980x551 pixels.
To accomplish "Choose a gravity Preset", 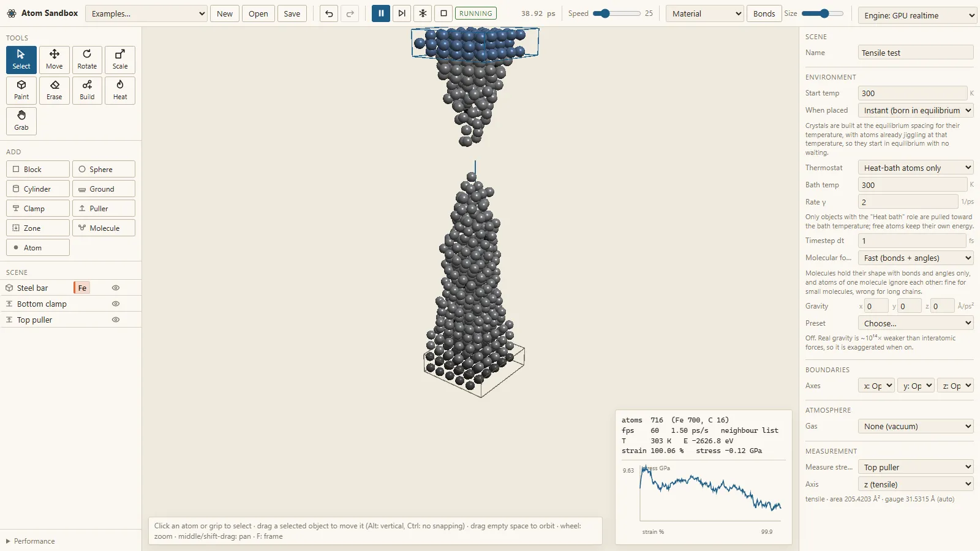I will click(916, 323).
